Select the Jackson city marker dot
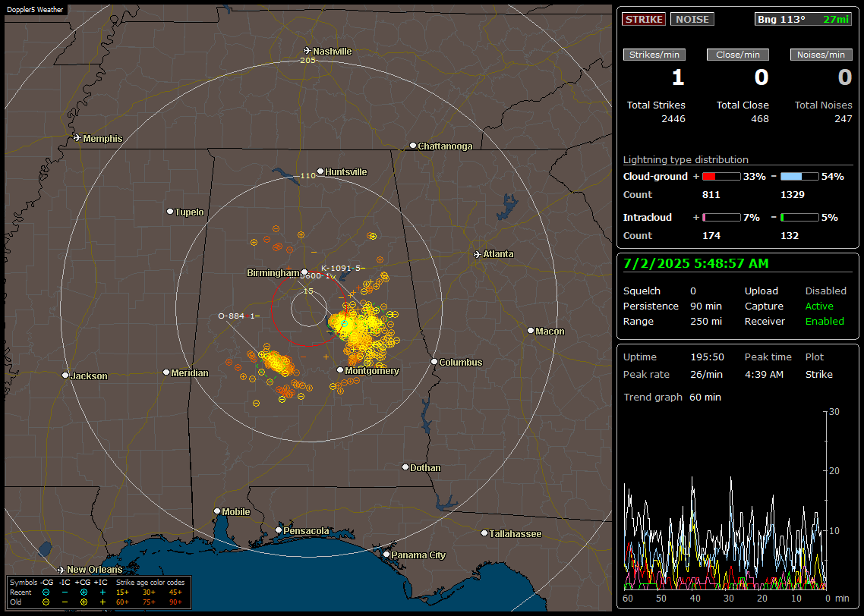Image resolution: width=864 pixels, height=616 pixels. coord(65,375)
